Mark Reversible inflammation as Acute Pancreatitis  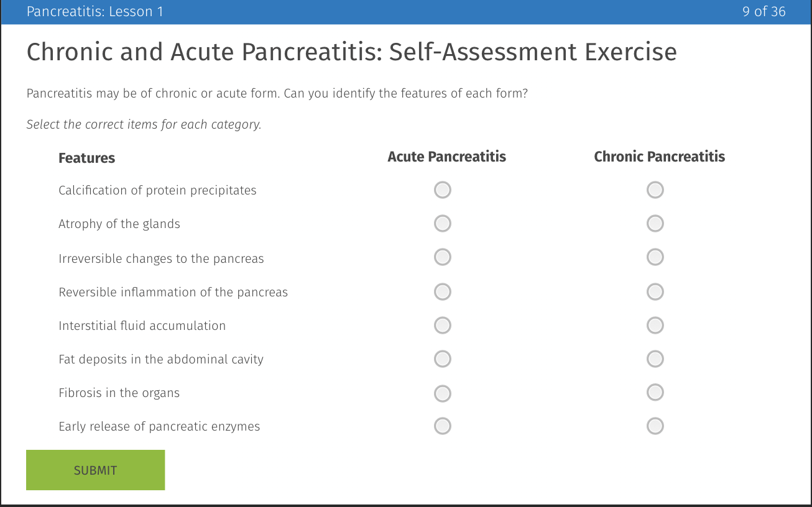(x=442, y=291)
